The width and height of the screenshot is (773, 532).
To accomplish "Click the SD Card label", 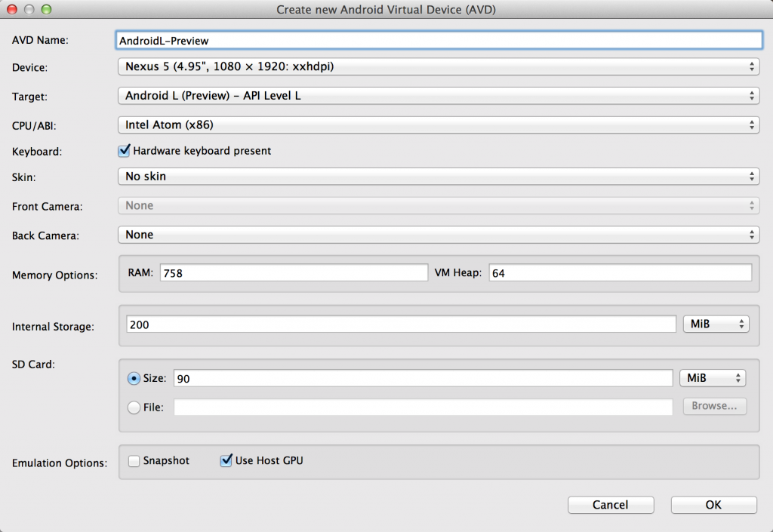I will click(x=33, y=364).
